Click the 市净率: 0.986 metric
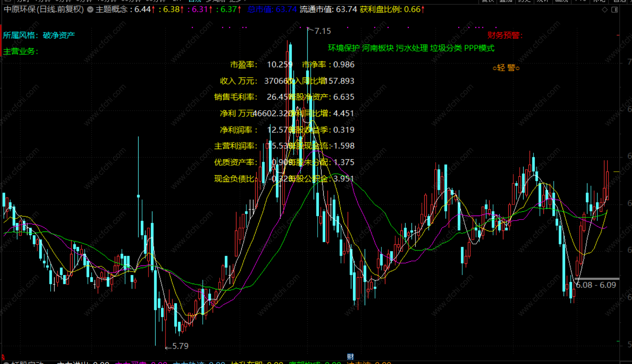This screenshot has width=632, height=364. 328,64
